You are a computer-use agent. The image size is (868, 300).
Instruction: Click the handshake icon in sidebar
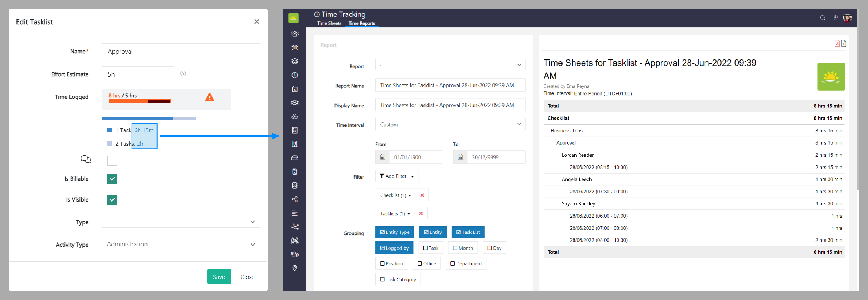coord(294,103)
